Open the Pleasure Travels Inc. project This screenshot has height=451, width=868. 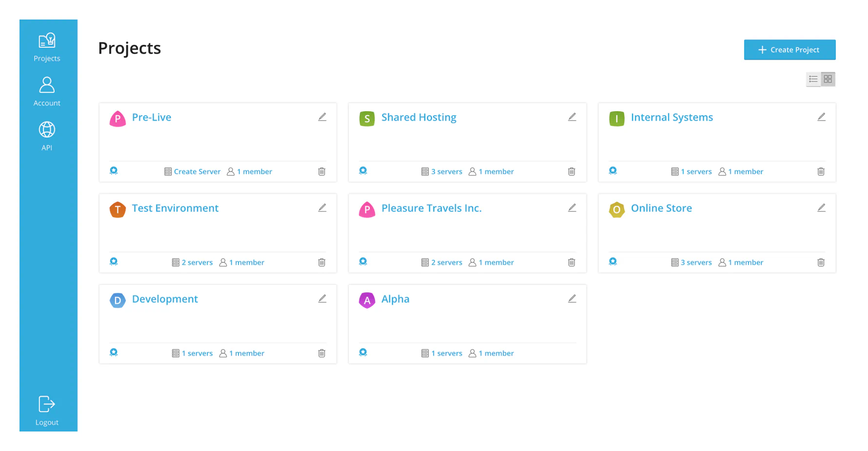431,208
